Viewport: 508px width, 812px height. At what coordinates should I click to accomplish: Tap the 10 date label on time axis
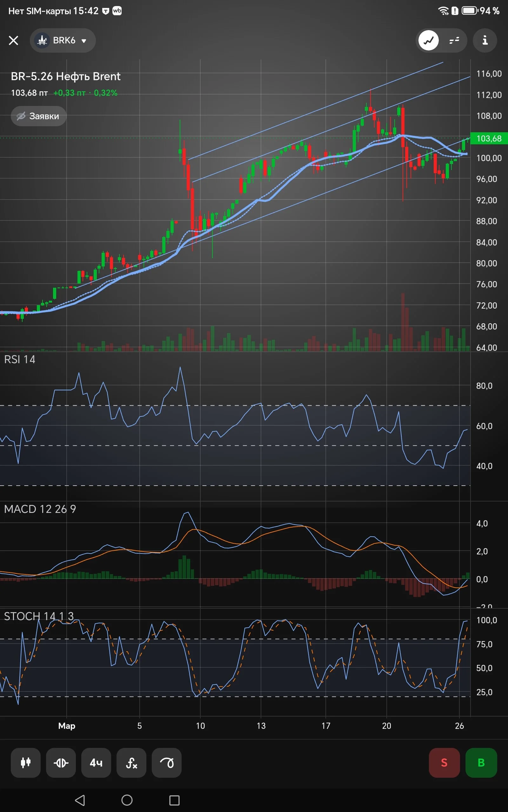pyautogui.click(x=200, y=726)
